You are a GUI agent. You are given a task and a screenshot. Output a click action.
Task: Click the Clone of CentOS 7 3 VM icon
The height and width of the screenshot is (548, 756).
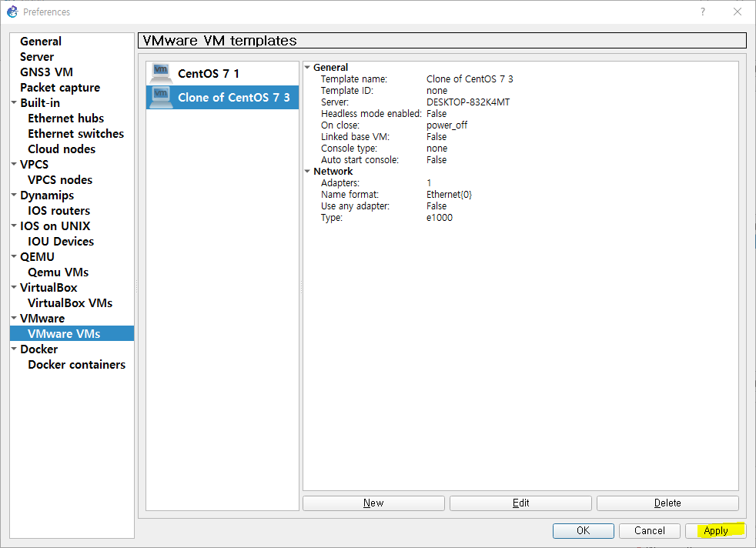coord(161,97)
